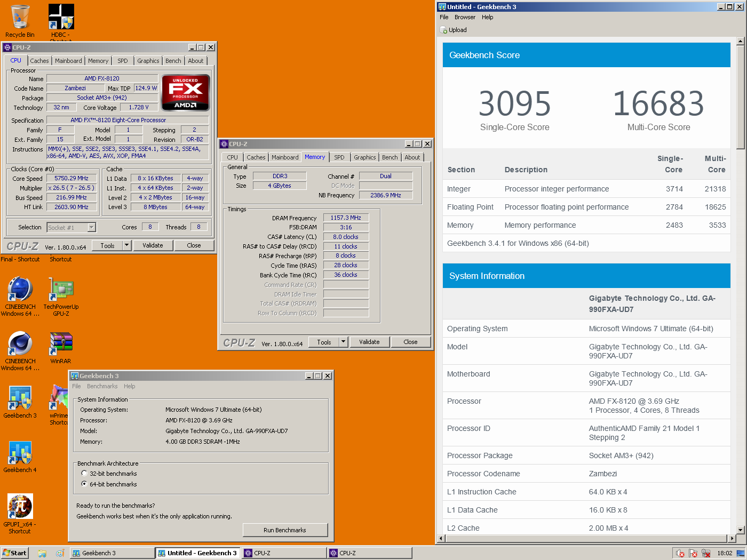The width and height of the screenshot is (747, 560).
Task: Click the DRAM Frequency 1157.3 MHz field
Action: coord(346,218)
